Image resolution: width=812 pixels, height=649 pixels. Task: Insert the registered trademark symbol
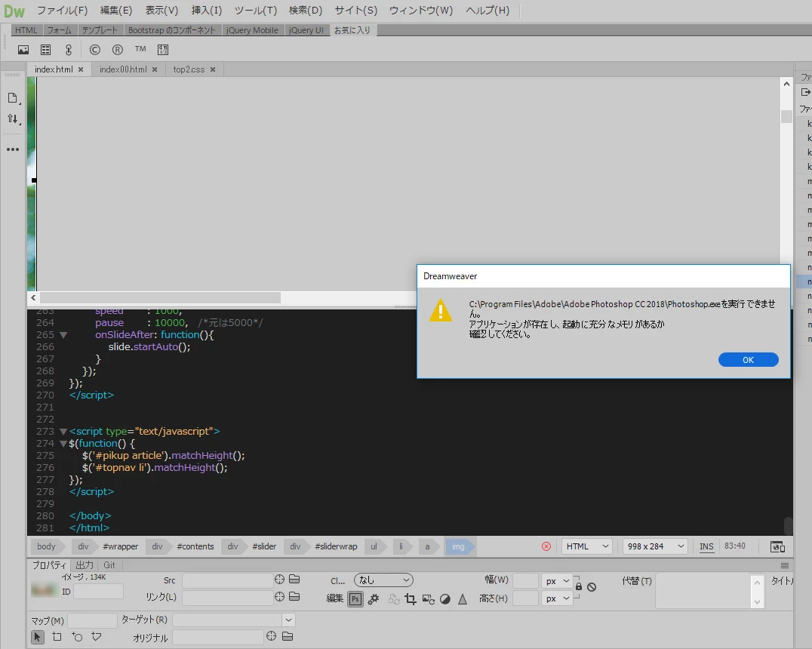(x=118, y=50)
